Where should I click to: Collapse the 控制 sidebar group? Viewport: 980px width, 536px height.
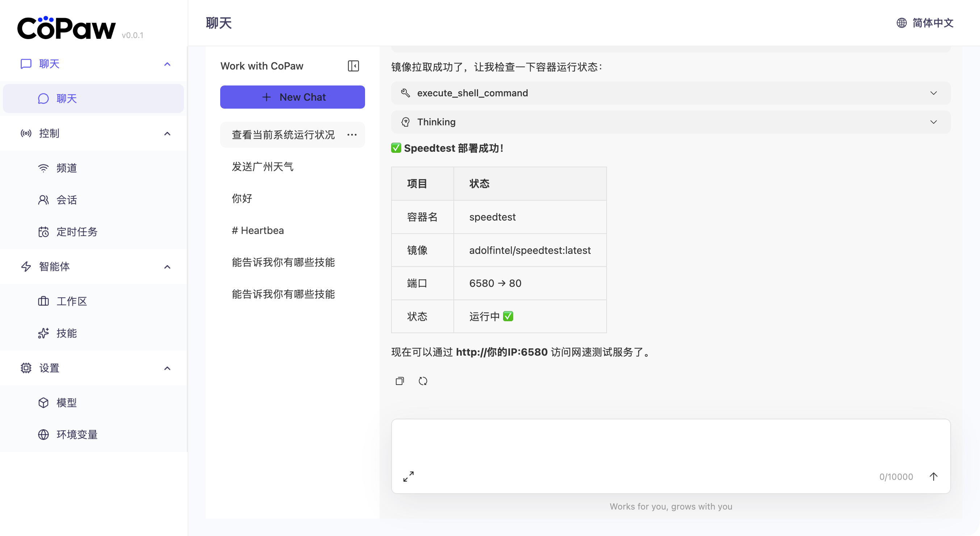[x=167, y=134]
